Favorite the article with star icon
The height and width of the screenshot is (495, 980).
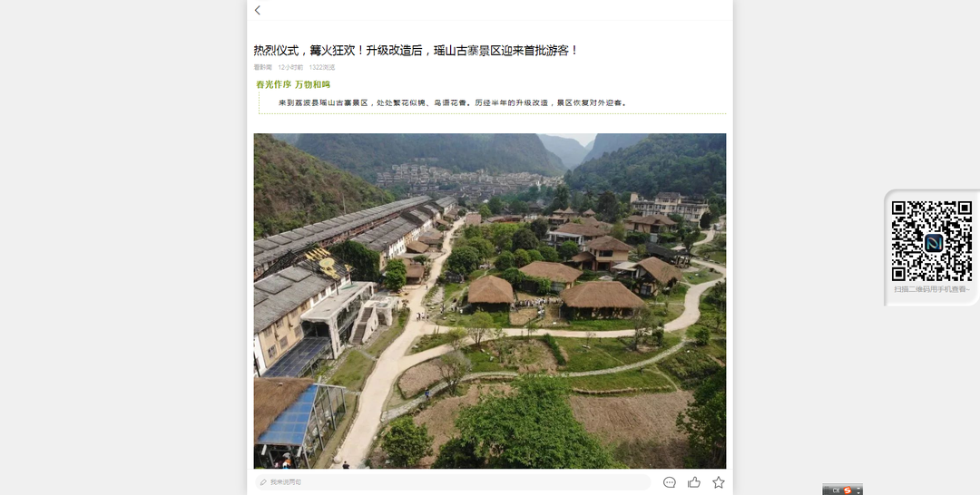coord(719,482)
